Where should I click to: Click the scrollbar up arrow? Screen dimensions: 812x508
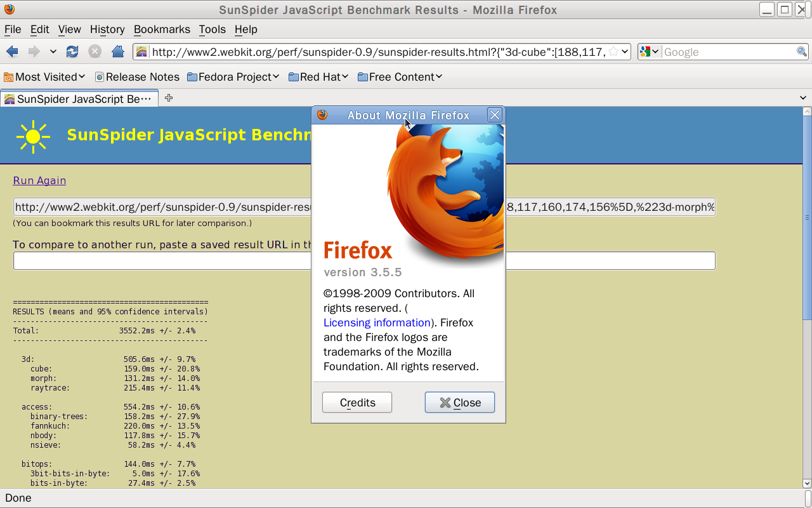coord(807,112)
